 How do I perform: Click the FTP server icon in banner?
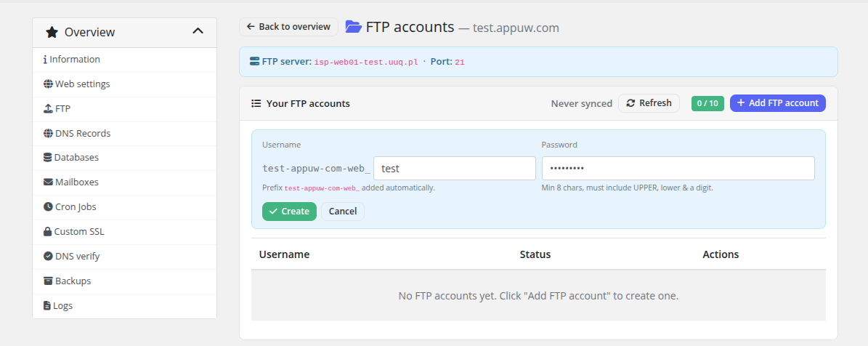click(x=255, y=62)
